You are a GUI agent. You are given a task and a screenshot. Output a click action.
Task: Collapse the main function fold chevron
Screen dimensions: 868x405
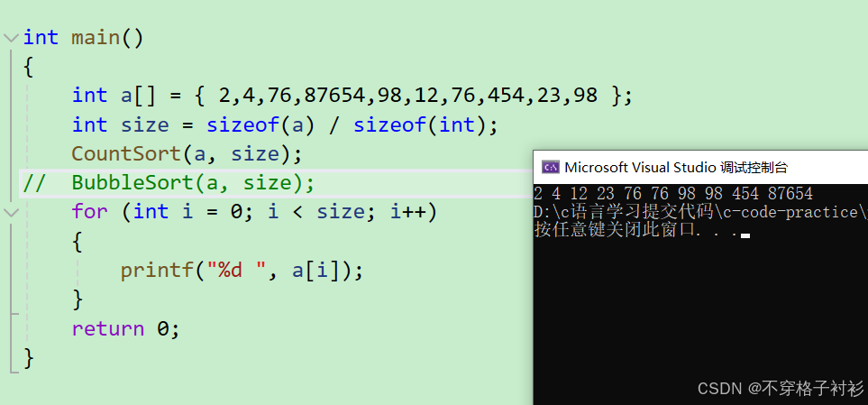(x=11, y=38)
